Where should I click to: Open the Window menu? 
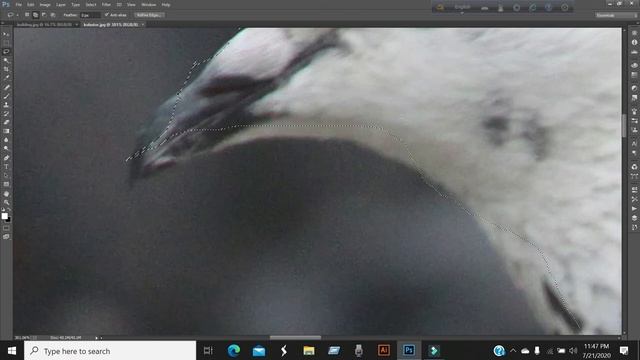[149, 4]
